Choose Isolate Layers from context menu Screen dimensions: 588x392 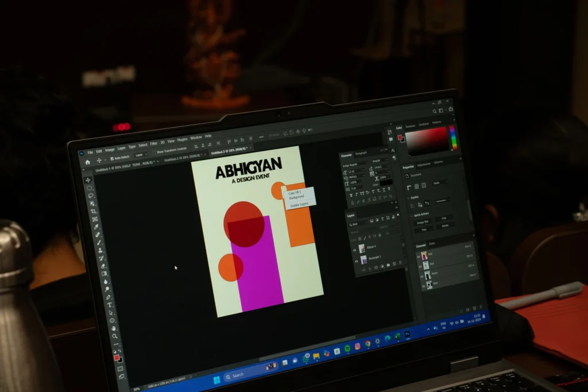(299, 204)
